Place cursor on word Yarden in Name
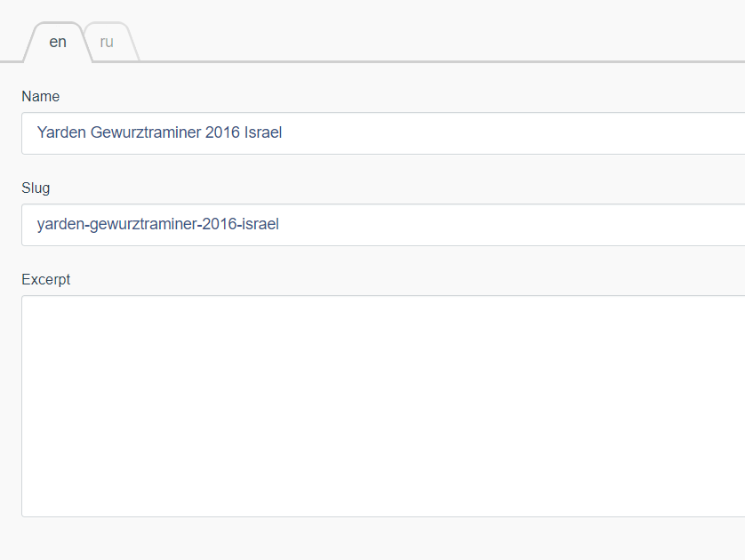745x560 pixels. [x=61, y=132]
